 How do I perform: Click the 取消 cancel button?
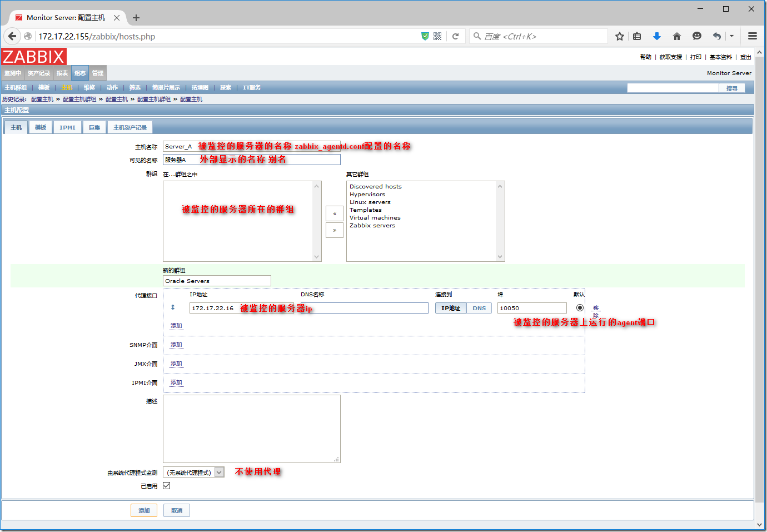tap(177, 510)
